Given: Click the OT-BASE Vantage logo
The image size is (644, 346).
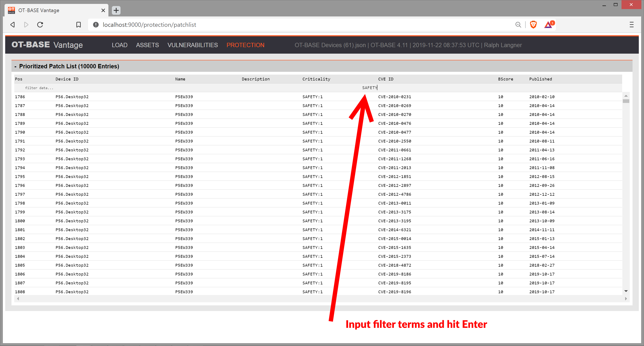Looking at the screenshot, I should 47,45.
